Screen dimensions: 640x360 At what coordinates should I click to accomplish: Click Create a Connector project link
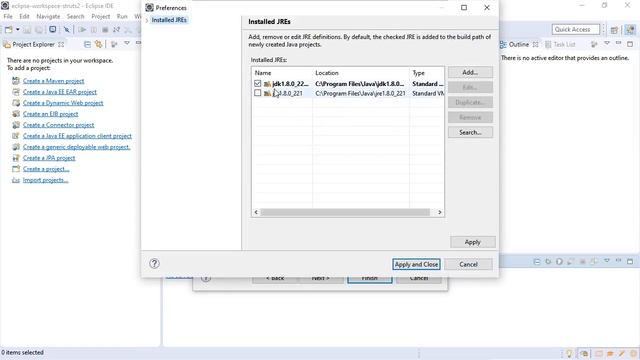(x=58, y=125)
